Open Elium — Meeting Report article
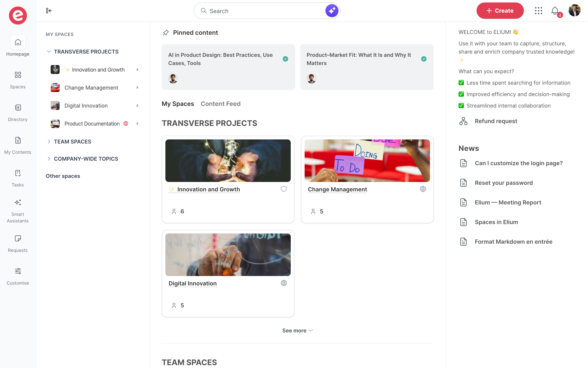 tap(508, 202)
